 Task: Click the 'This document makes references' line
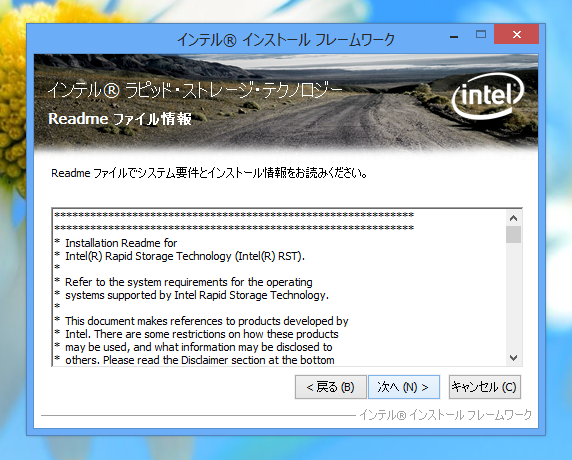206,321
